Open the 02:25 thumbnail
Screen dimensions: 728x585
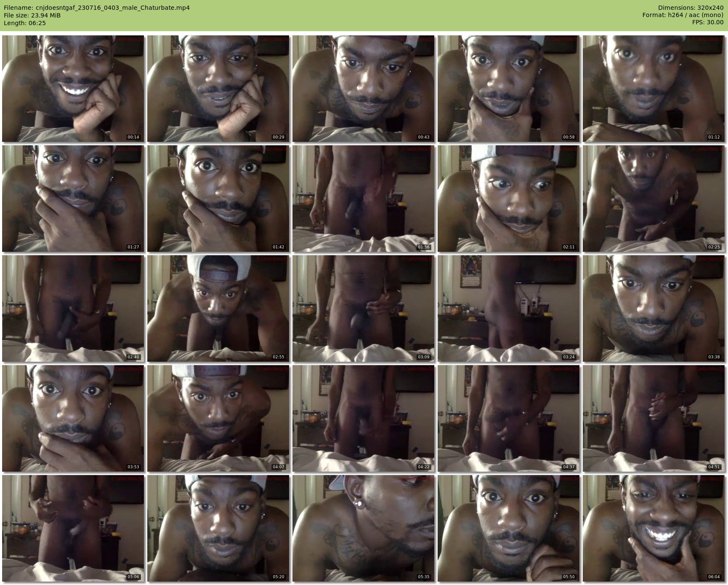[x=654, y=199]
